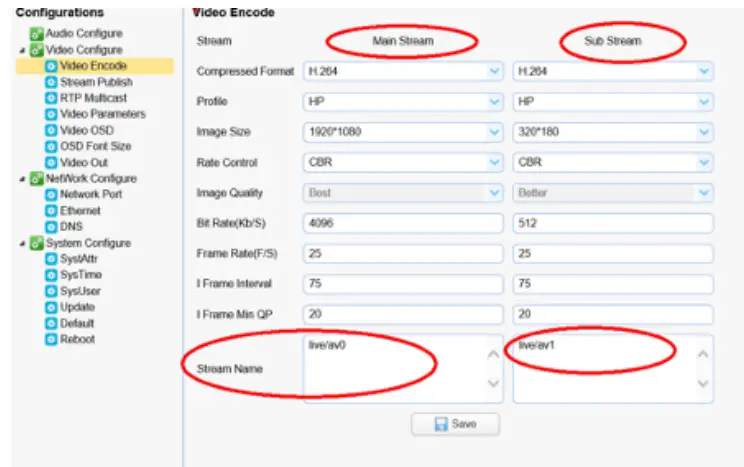This screenshot has width=744, height=467.
Task: Click Main Stream I Frame Min QP field
Action: pyautogui.click(x=403, y=314)
